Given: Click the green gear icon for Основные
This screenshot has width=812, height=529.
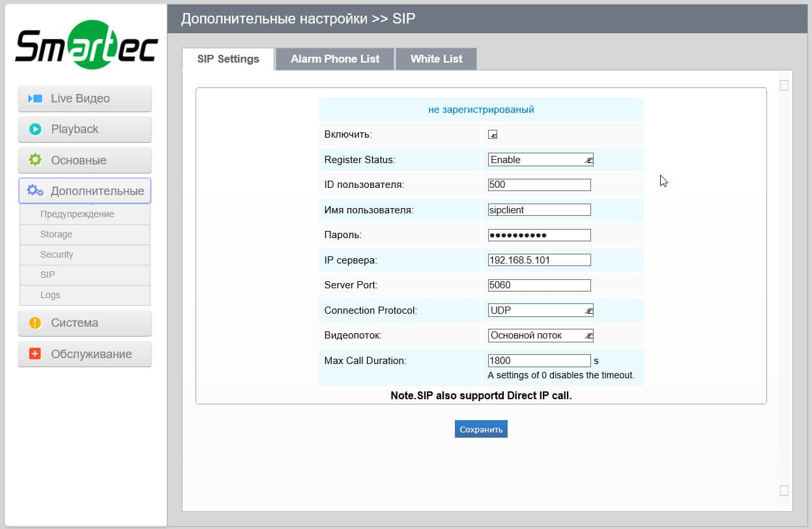Looking at the screenshot, I should [x=35, y=160].
